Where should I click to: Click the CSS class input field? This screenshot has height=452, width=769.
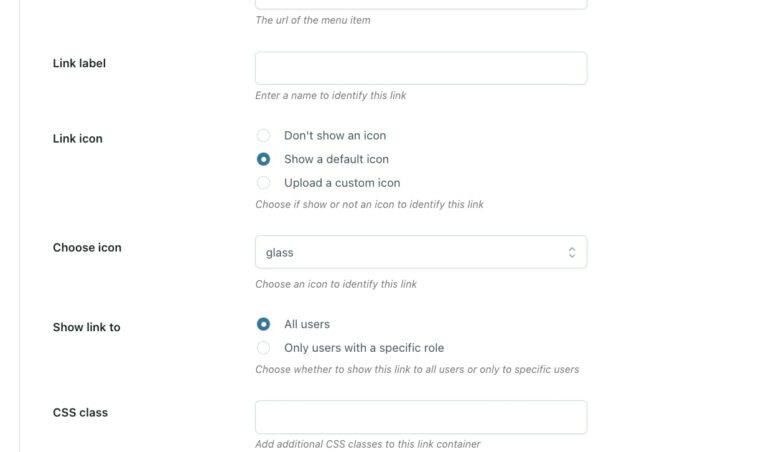point(420,417)
